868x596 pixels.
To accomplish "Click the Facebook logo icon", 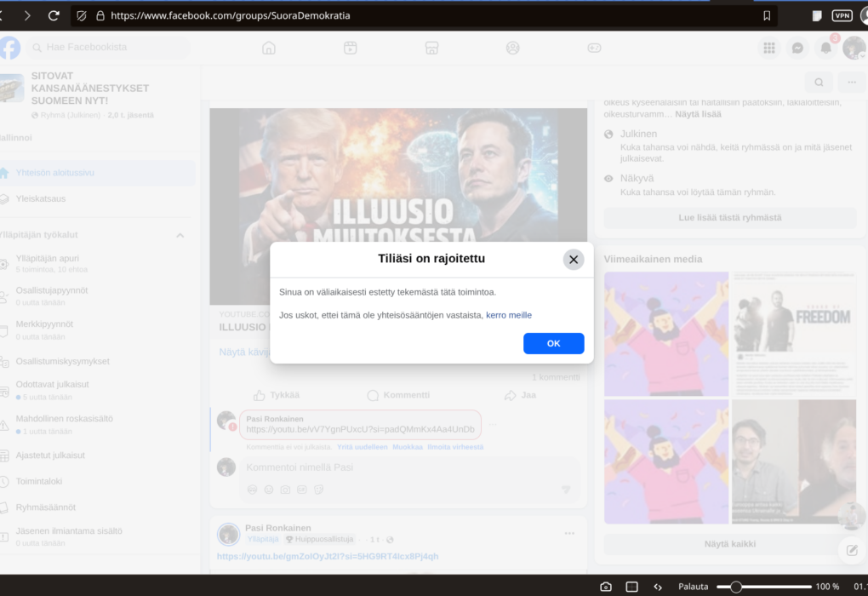I will click(9, 48).
